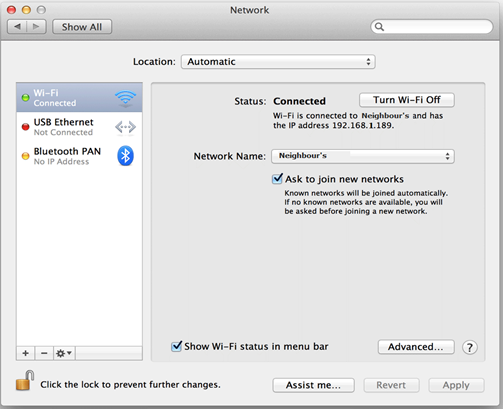
Task: Click 'Known networks will be joined automatically' text
Action: pos(366,193)
